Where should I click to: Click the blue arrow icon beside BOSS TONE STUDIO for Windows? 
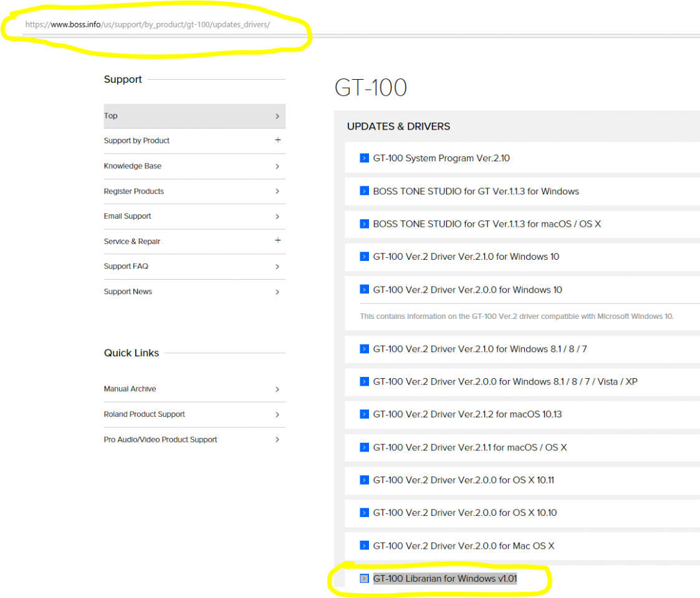pos(364,191)
